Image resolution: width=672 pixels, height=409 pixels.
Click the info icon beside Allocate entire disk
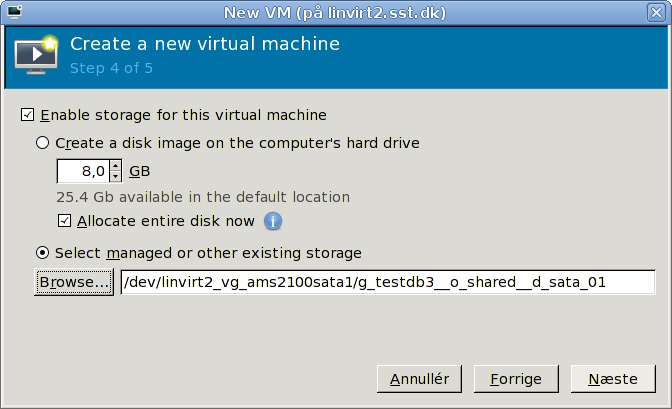(273, 221)
